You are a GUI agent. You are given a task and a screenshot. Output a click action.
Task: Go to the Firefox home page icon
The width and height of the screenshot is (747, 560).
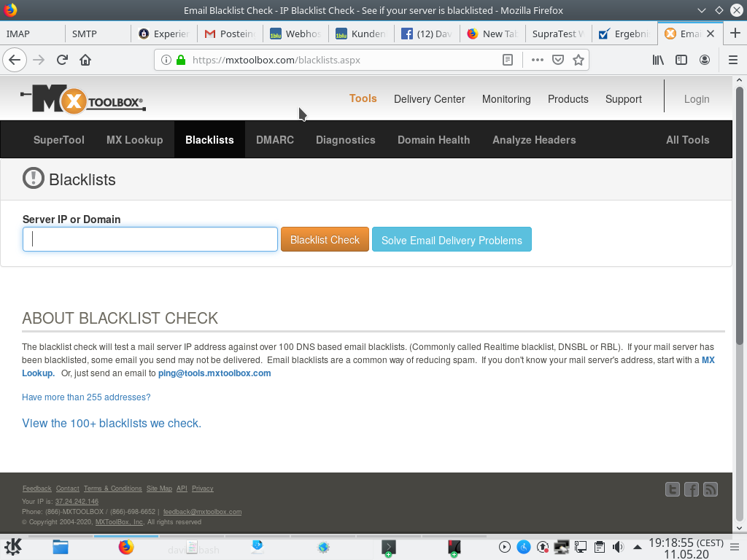click(x=85, y=60)
